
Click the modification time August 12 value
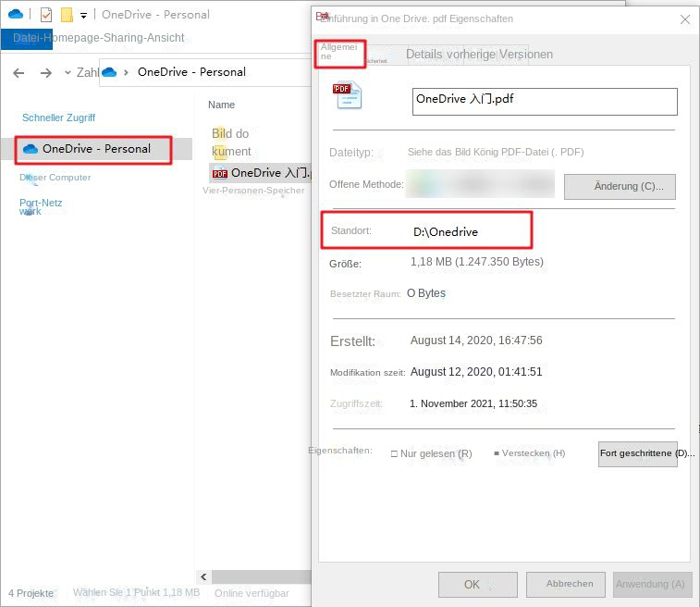click(476, 372)
